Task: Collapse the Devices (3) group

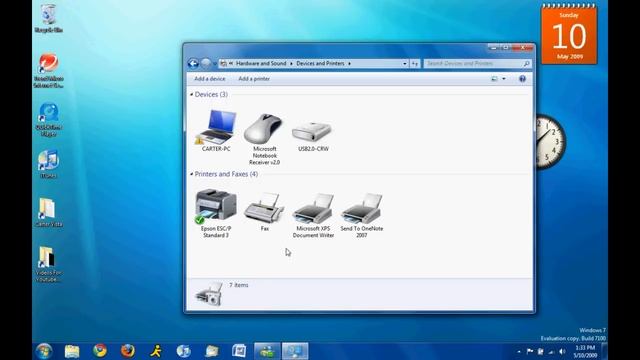Action: click(191, 94)
